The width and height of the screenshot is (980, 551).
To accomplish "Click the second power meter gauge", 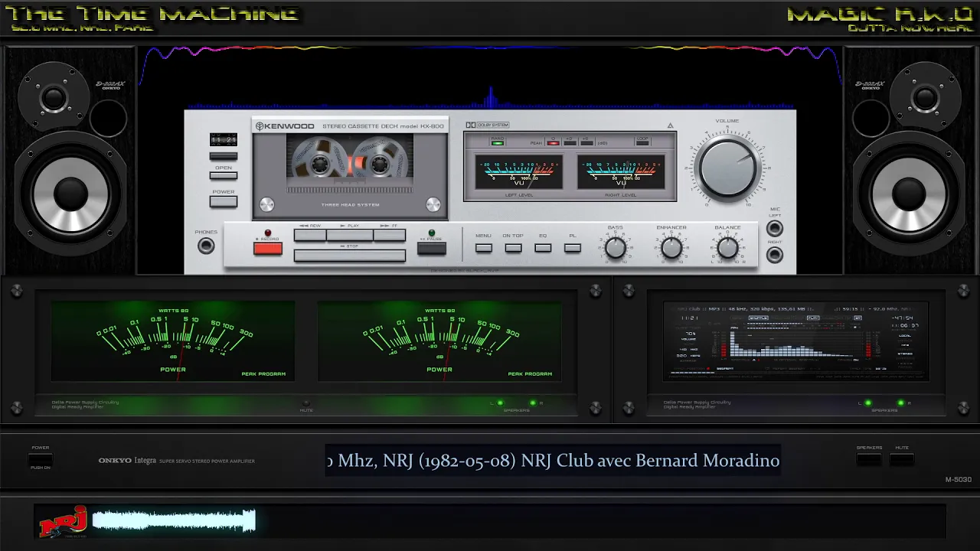I will (x=439, y=341).
